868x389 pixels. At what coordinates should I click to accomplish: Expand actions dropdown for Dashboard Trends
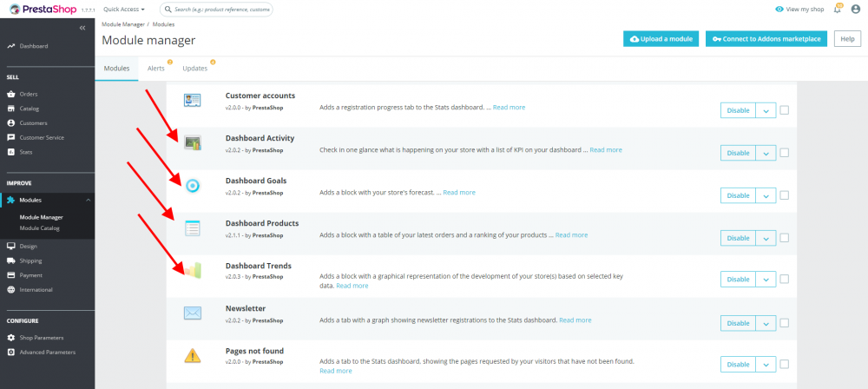point(766,280)
